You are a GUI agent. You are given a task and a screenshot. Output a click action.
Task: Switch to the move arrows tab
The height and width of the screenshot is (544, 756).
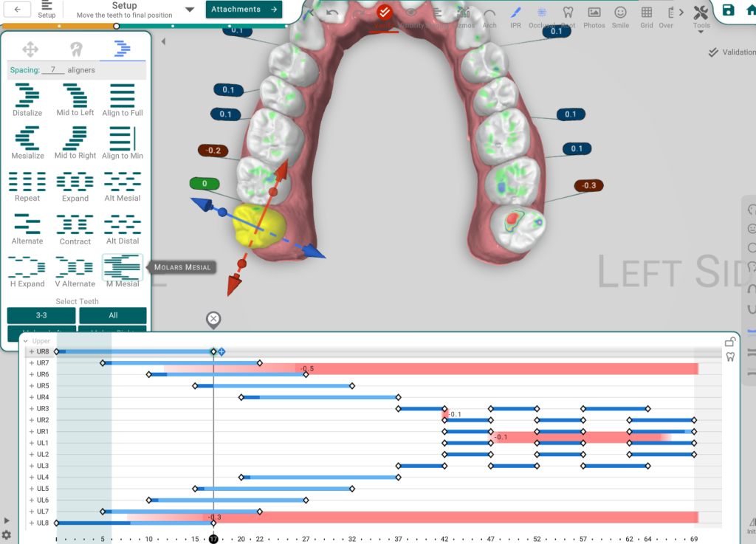[30, 49]
